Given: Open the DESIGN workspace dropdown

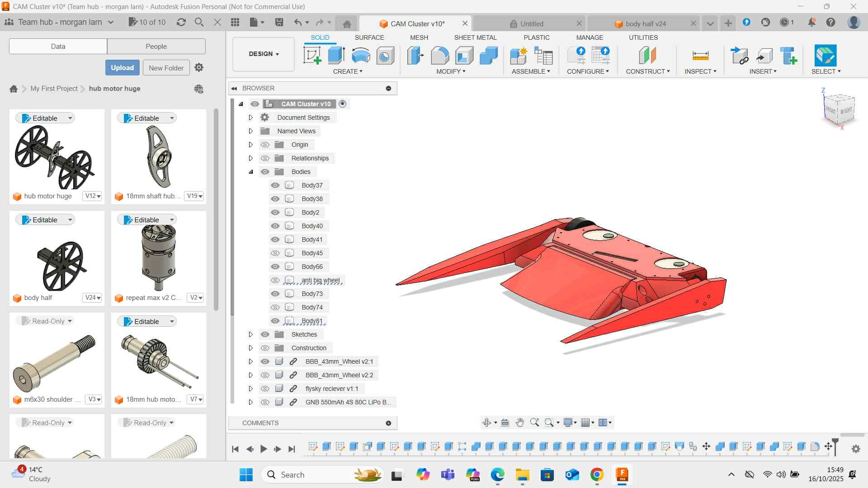Looking at the screenshot, I should pos(264,54).
